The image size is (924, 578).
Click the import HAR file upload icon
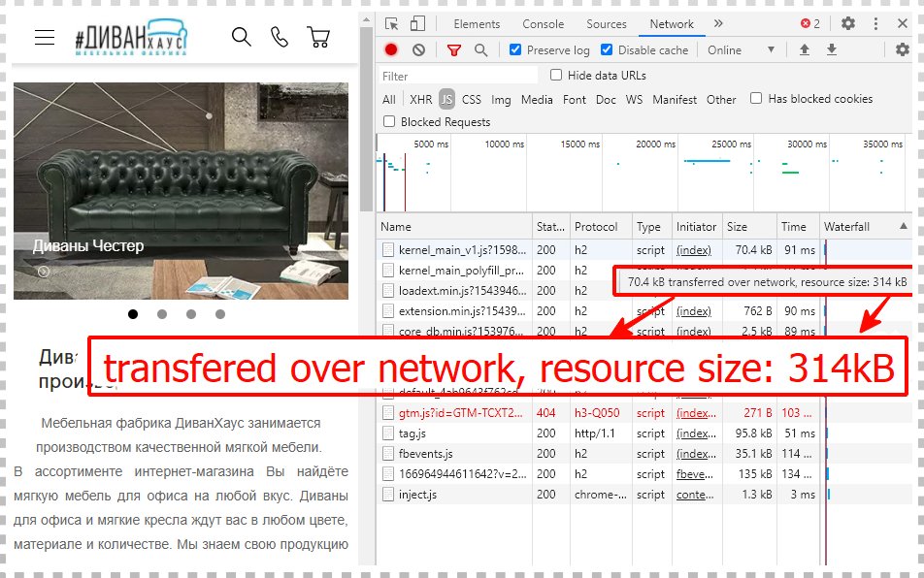(x=804, y=50)
